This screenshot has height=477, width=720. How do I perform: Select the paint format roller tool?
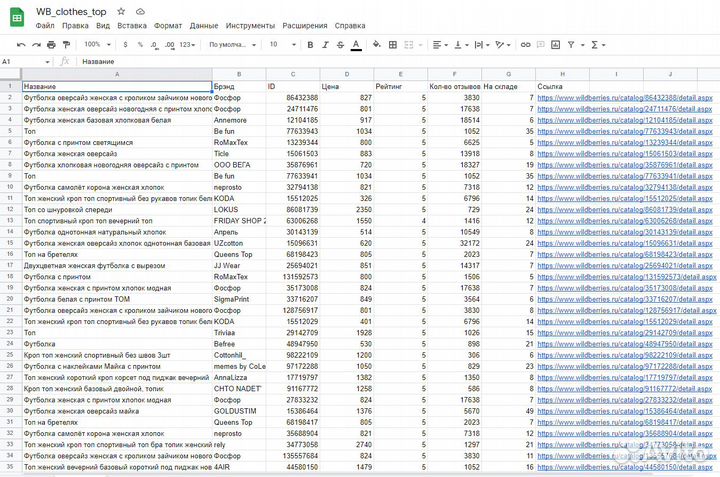point(66,45)
